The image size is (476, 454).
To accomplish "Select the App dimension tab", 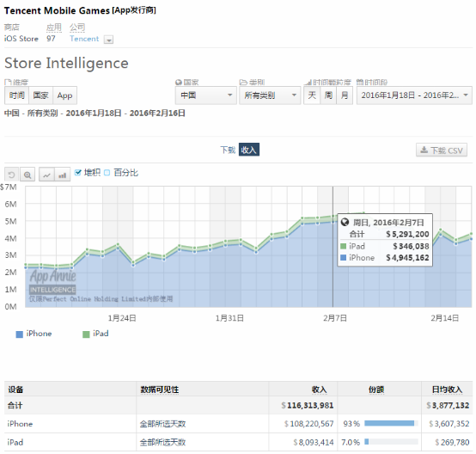I will click(x=64, y=95).
